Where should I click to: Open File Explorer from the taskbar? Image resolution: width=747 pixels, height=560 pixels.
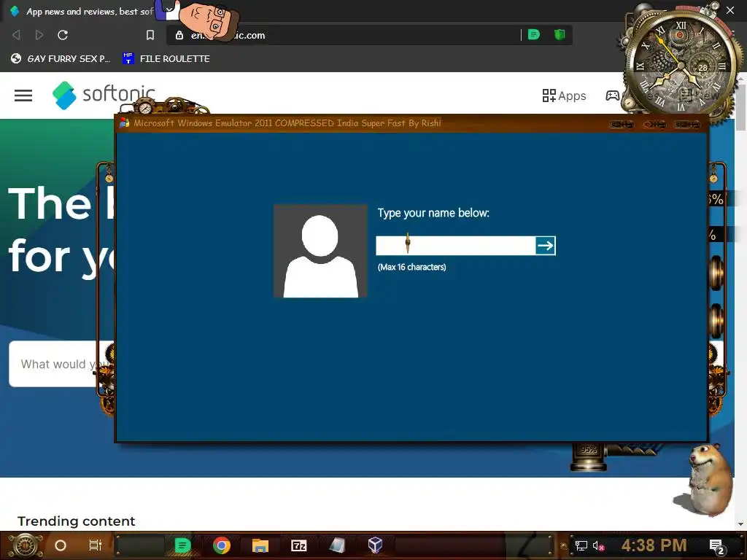tap(260, 545)
